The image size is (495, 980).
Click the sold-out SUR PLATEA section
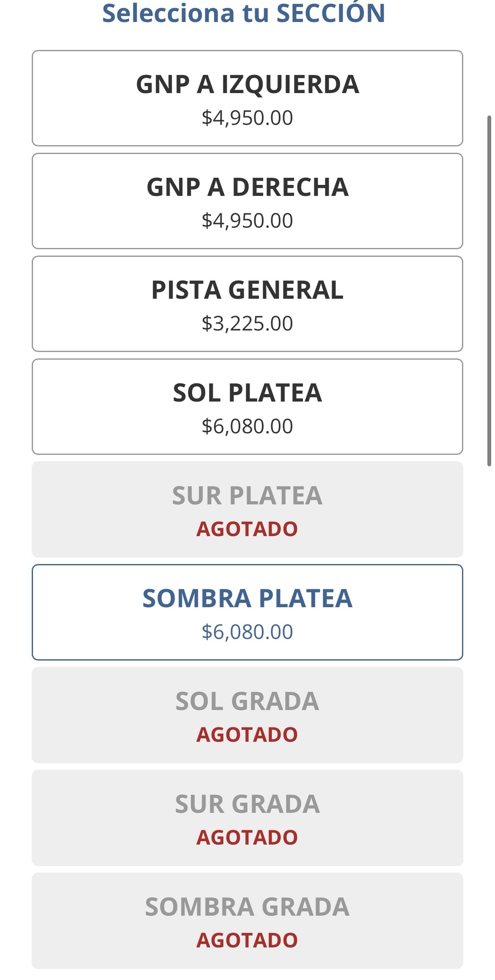247,496
